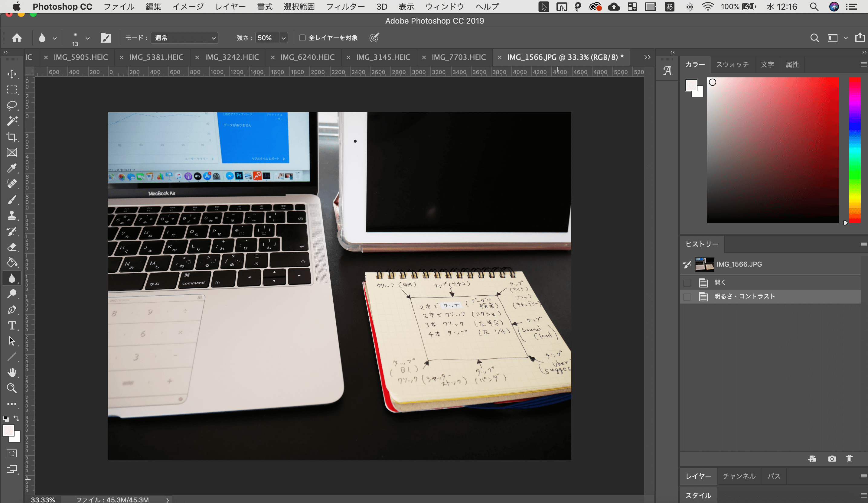Screen dimensions: 868x503
Task: Click the foreground color swatch in Color panel
Action: coord(691,85)
